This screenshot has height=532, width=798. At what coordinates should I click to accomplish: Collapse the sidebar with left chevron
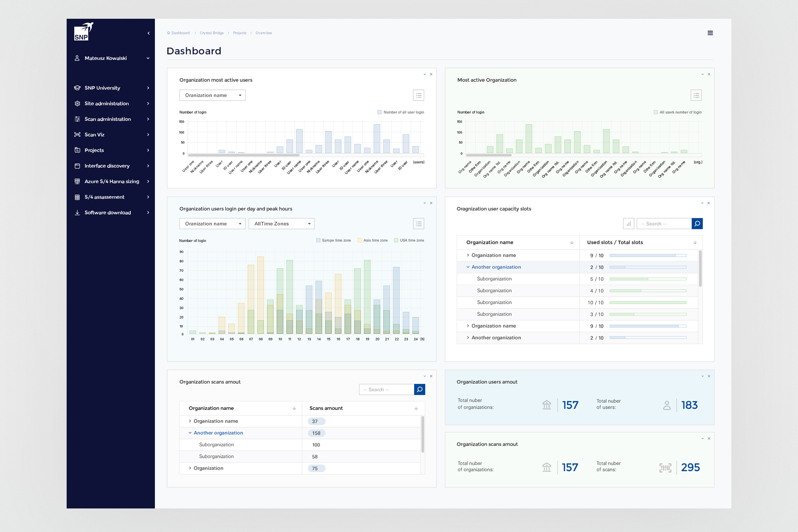[148, 33]
